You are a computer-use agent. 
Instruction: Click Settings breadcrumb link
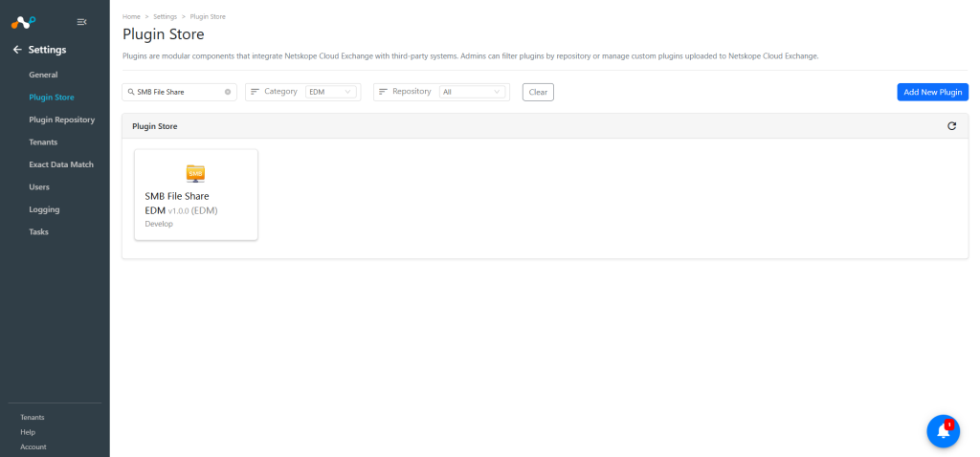coord(165,17)
